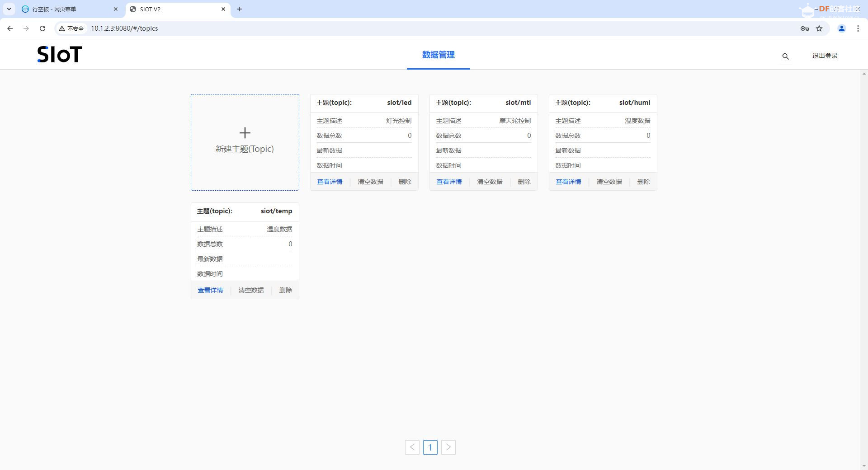Click 新建主题(Topic) card
868x470 pixels.
(x=245, y=142)
